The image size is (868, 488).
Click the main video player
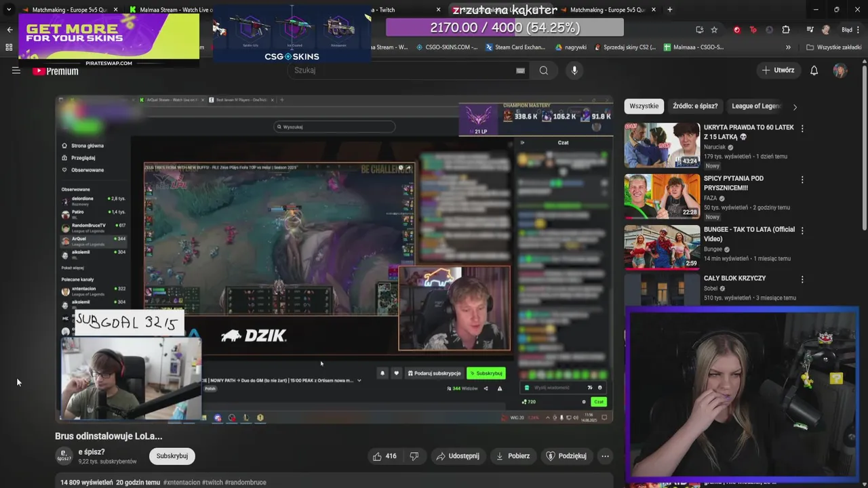[334, 259]
